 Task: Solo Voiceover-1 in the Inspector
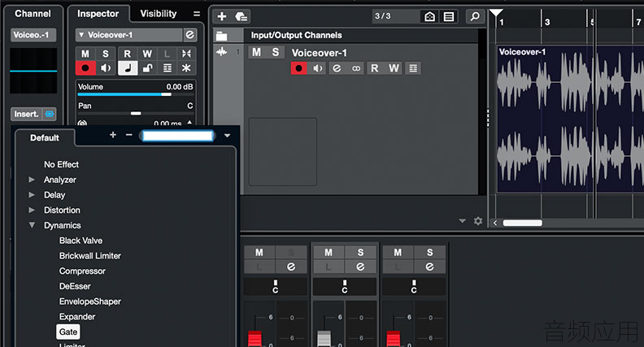coord(105,54)
